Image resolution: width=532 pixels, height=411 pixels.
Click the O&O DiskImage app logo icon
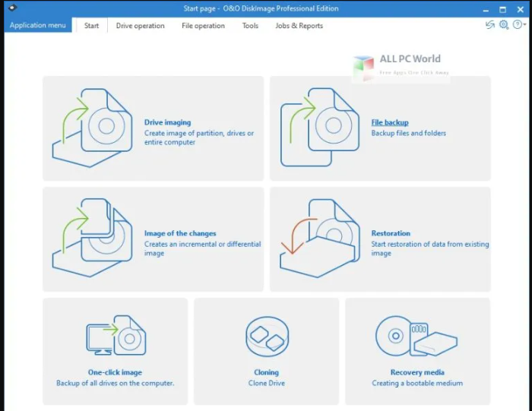click(x=13, y=8)
